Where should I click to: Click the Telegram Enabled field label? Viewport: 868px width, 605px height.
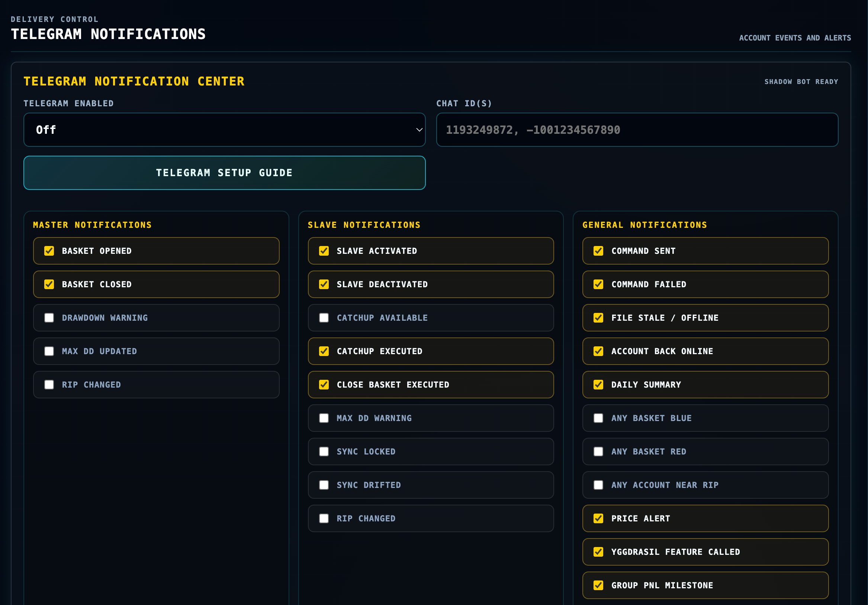click(68, 104)
